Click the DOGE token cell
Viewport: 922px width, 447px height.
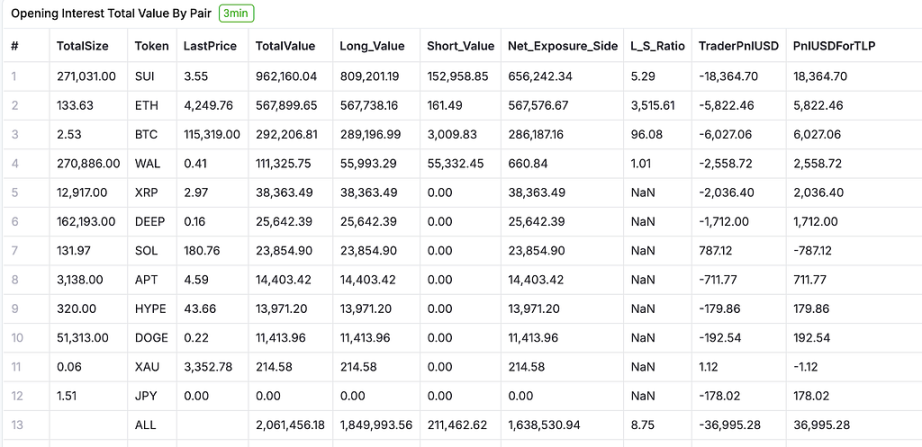click(151, 338)
